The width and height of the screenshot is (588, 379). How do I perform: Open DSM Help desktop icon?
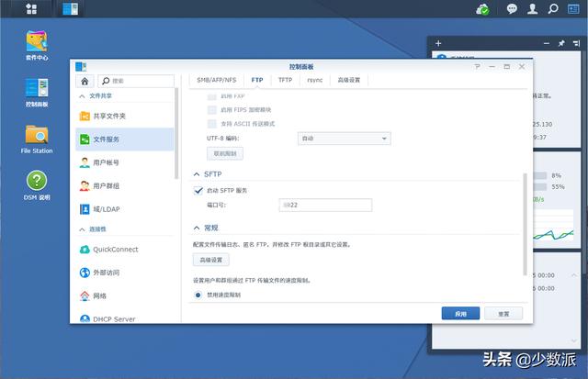click(x=37, y=185)
